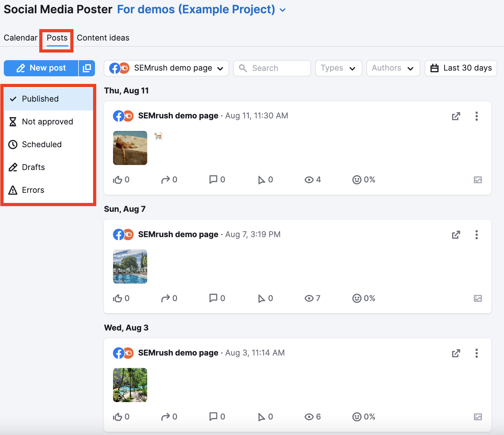Viewport: 504px width, 435px height.
Task: Expand the SEMrush demo page profile dropdown
Action: [x=166, y=68]
